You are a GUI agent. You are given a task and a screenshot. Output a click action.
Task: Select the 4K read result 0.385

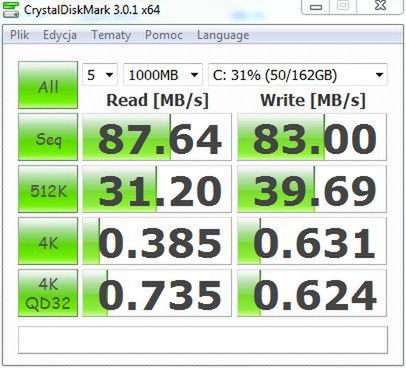(x=157, y=241)
